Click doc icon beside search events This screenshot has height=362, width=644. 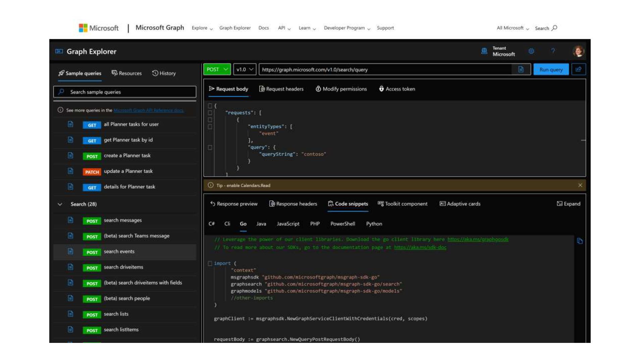point(70,251)
